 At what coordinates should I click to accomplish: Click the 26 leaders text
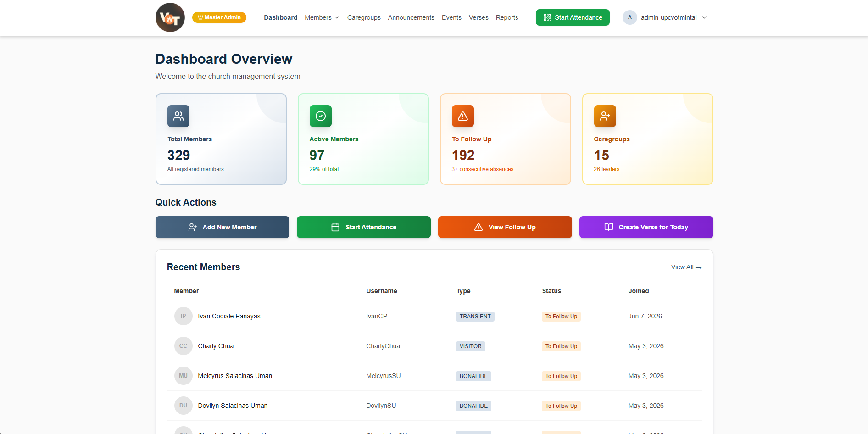click(606, 169)
